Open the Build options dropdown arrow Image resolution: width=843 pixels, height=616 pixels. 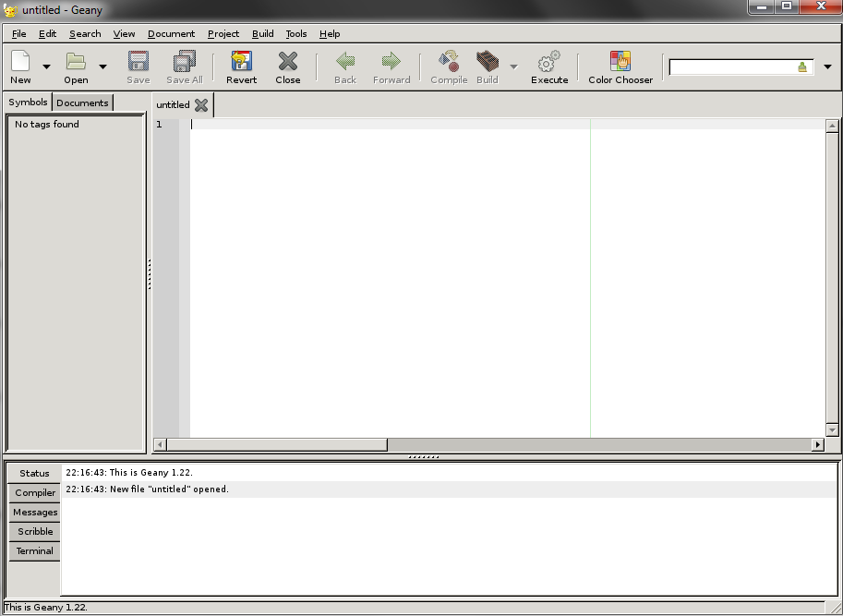(x=514, y=66)
